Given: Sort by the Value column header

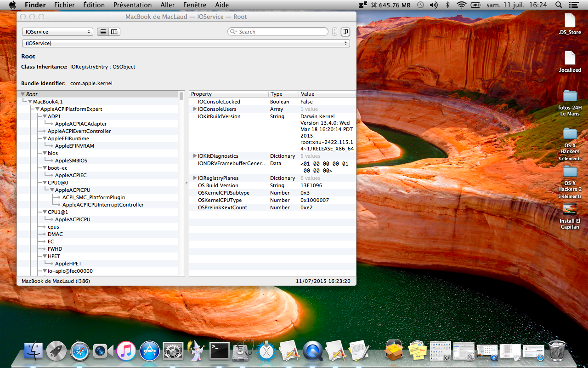Looking at the screenshot, I should click(328, 94).
